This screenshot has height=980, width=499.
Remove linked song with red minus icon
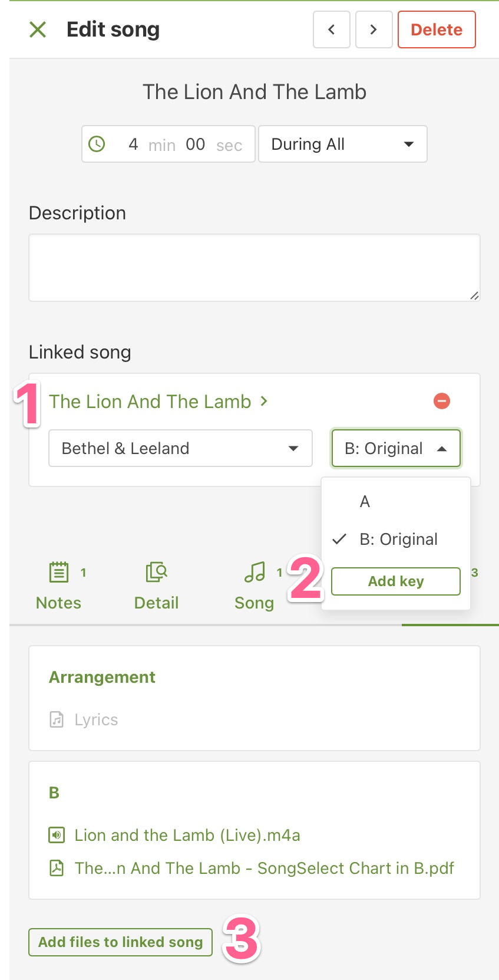coord(442,401)
